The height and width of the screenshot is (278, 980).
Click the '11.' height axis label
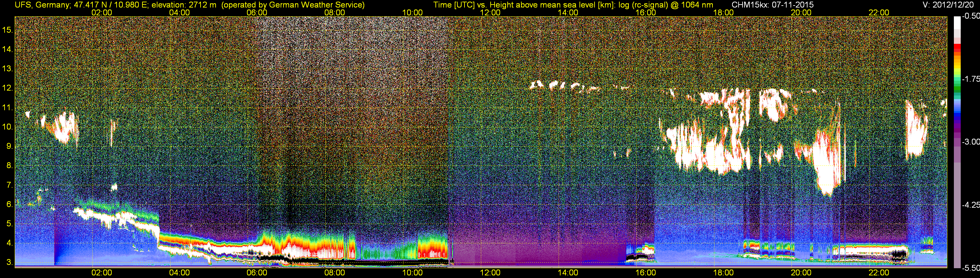pyautogui.click(x=8, y=107)
